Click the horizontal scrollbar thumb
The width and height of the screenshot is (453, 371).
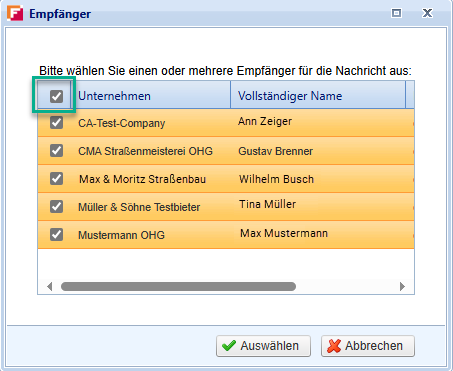click(x=178, y=286)
